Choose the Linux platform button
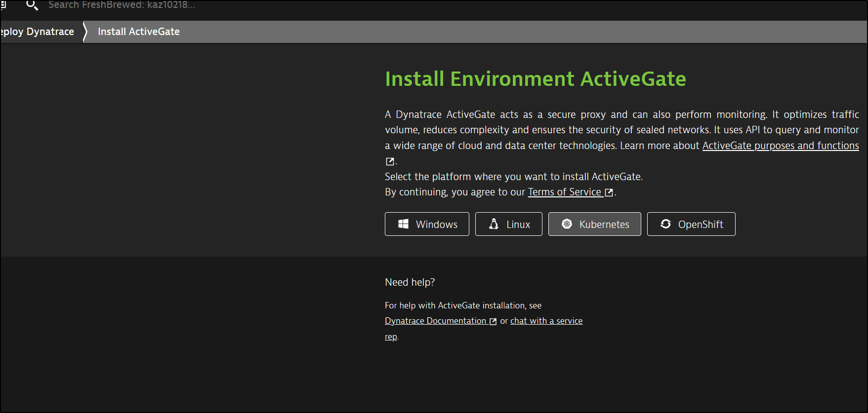The image size is (868, 413). [x=508, y=224]
